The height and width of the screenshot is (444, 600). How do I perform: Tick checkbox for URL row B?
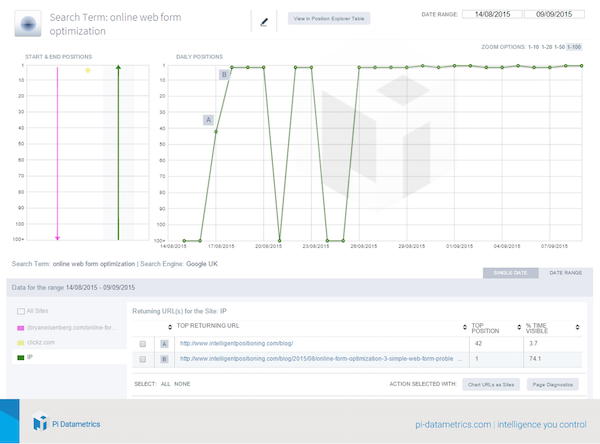[143, 359]
